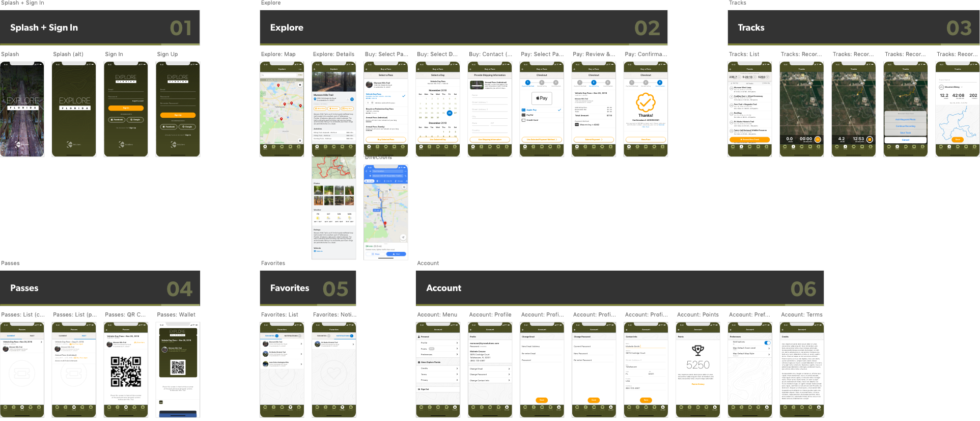The width and height of the screenshot is (980, 421).
Task: Click the info icon beside About Explore Florida
Action: [419, 362]
